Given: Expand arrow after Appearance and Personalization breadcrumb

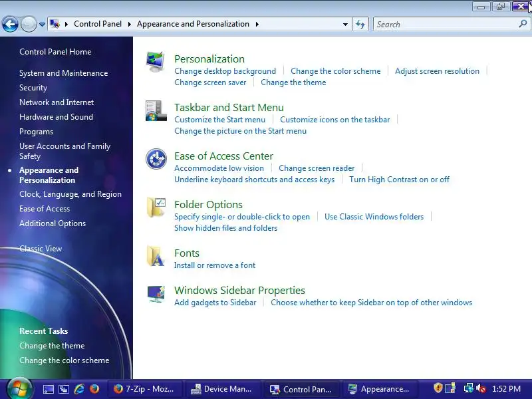Looking at the screenshot, I should tap(257, 24).
